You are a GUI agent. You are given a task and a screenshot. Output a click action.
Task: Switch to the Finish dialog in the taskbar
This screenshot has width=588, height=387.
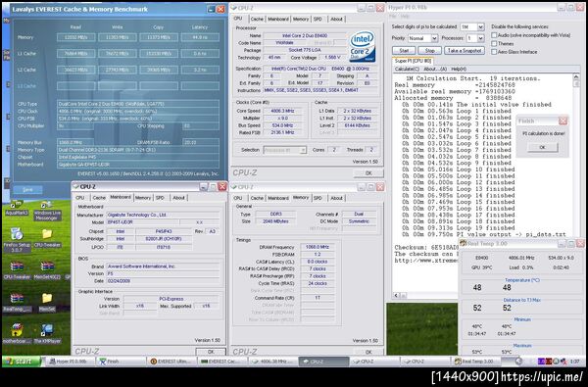121,362
